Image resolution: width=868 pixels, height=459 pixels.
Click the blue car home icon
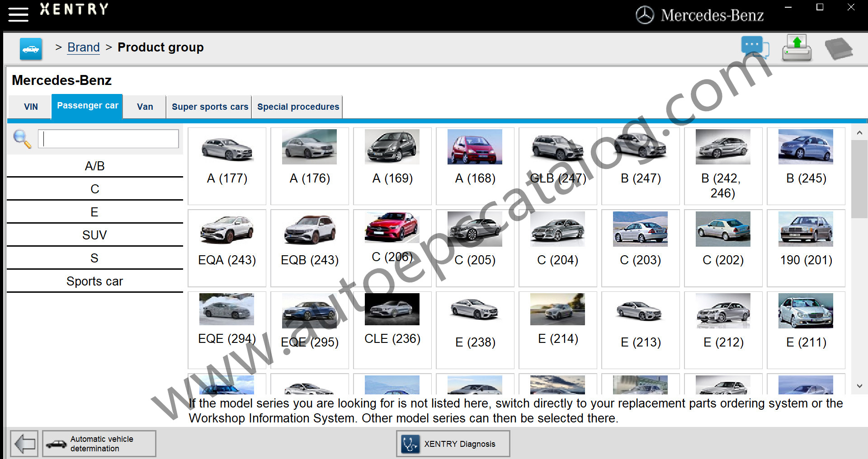31,49
